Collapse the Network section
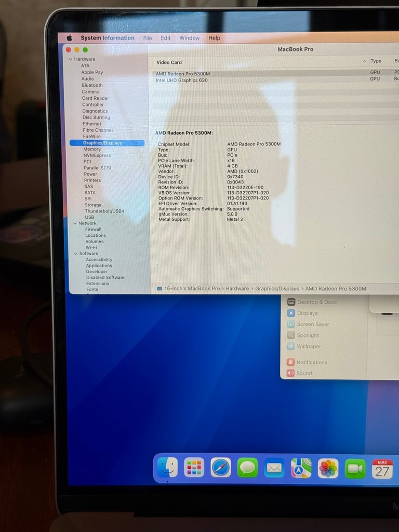 point(75,223)
